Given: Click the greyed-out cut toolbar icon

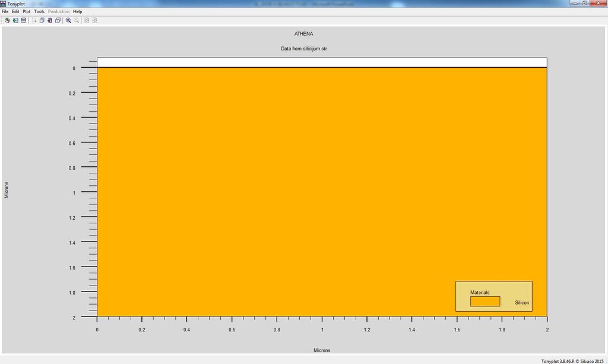Looking at the screenshot, I should pos(34,20).
